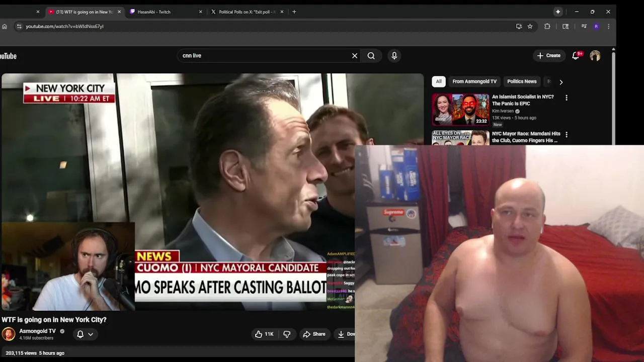Select the 'Politics News' chip
Image resolution: width=644 pixels, height=362 pixels.
[522, 81]
